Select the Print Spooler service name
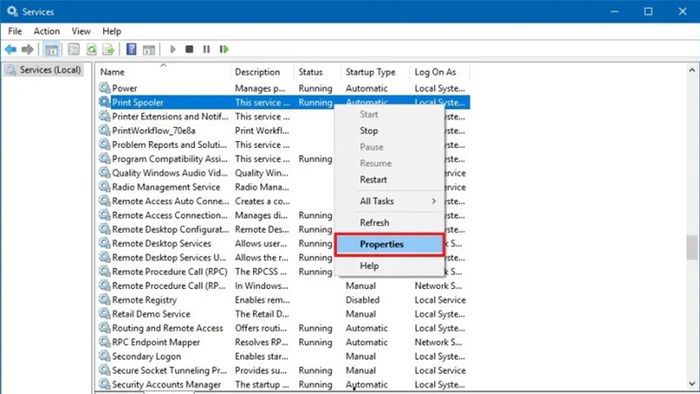The image size is (700, 394). (x=138, y=102)
